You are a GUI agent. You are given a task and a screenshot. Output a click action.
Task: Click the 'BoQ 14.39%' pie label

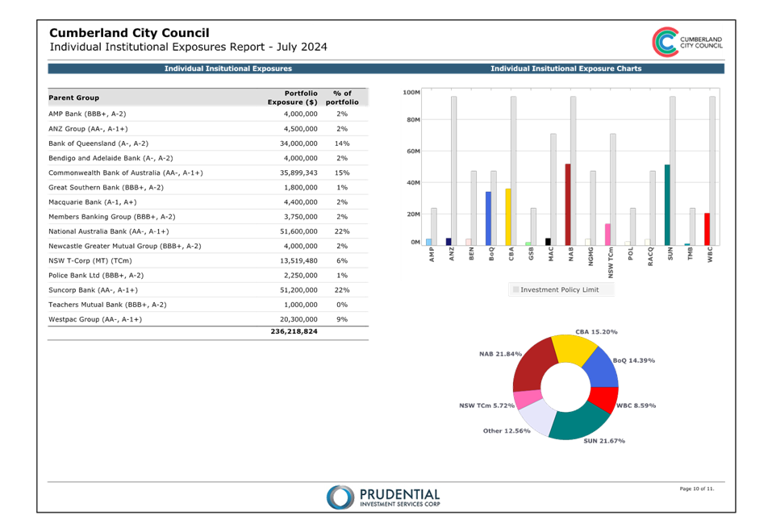(x=633, y=360)
